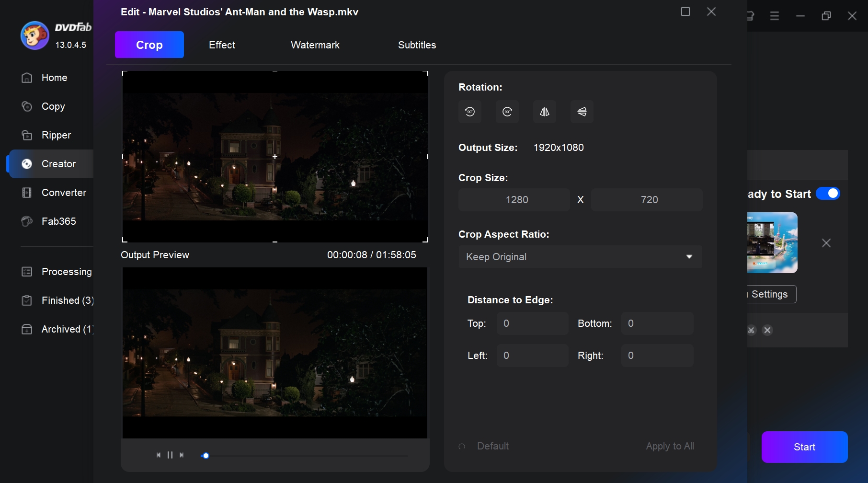Open the Crop Aspect Ratio dropdown
Image resolution: width=868 pixels, height=483 pixels.
(580, 257)
